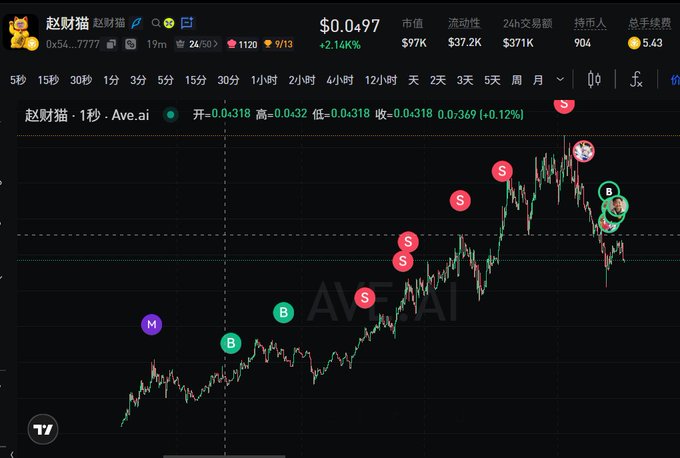Click the 19m token age text
Screen dimensions: 680x458
(157, 44)
